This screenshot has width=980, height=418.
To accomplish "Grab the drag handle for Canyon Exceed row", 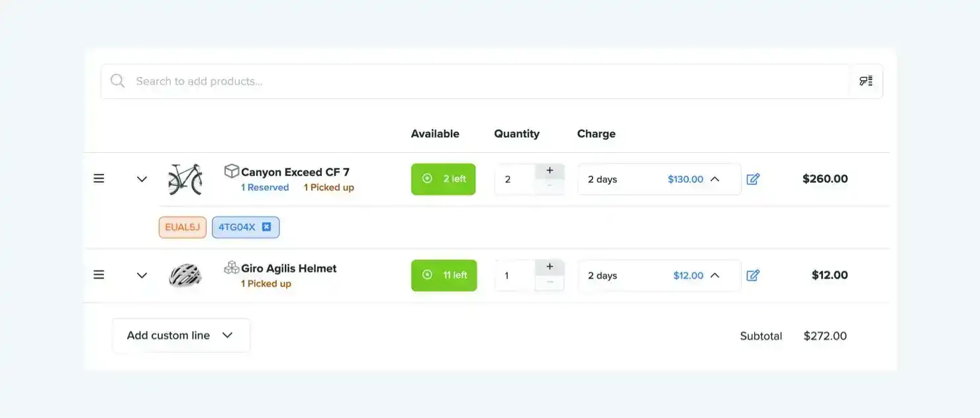I will coord(99,179).
